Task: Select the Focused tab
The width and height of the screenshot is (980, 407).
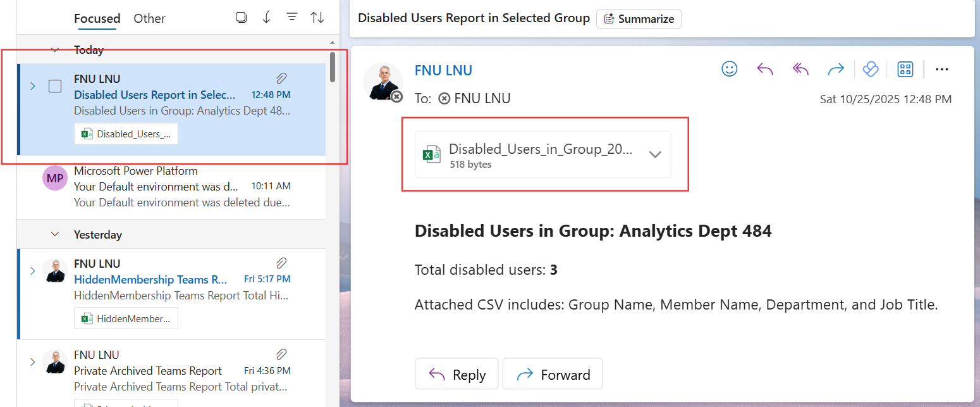Action: (97, 18)
